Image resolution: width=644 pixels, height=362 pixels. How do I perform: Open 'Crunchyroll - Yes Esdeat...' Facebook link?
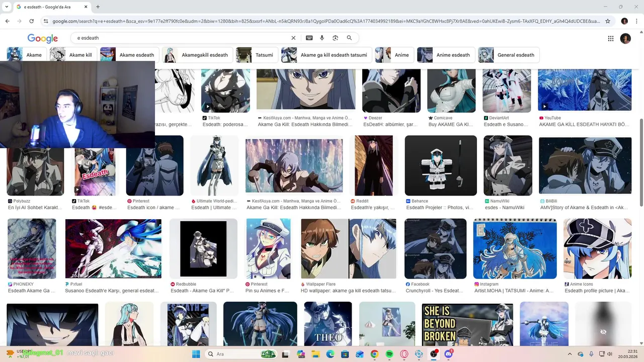click(x=434, y=291)
